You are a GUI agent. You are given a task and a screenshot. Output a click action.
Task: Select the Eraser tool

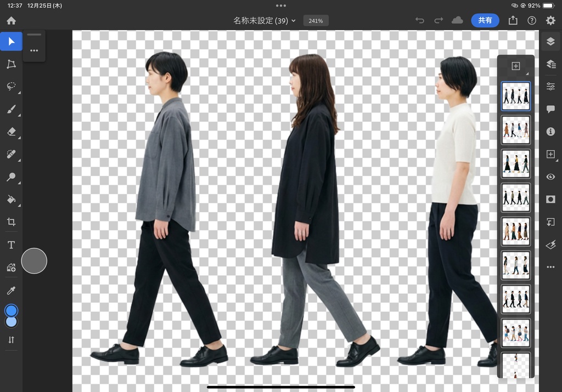pos(11,132)
